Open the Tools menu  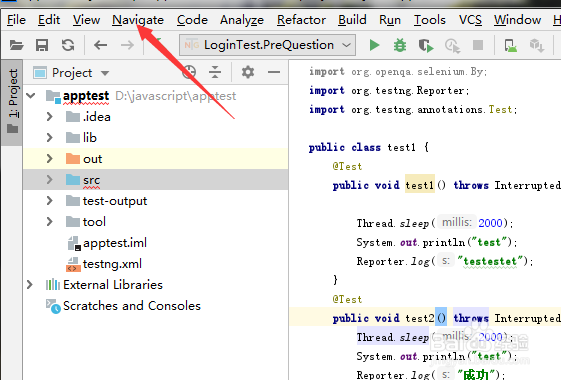coord(430,20)
